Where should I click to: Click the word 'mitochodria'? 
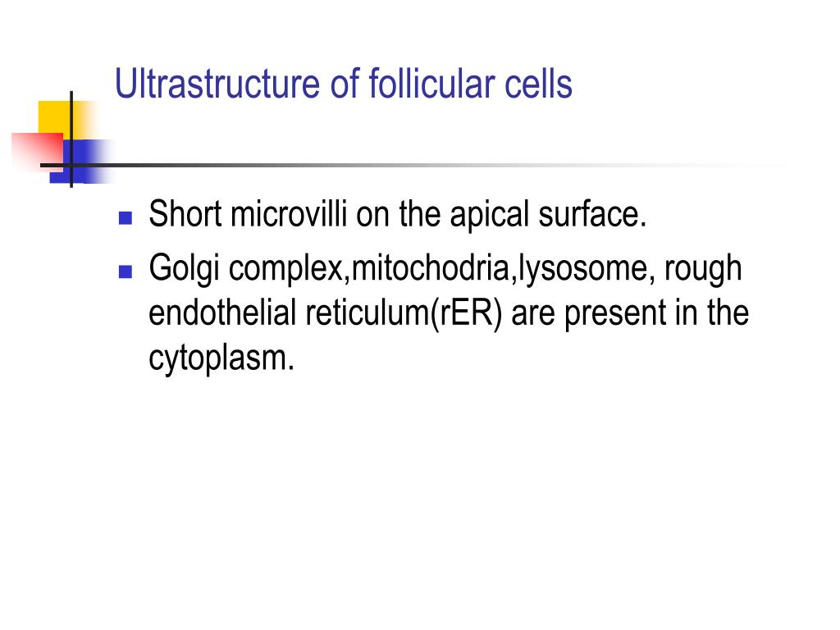tap(430, 267)
